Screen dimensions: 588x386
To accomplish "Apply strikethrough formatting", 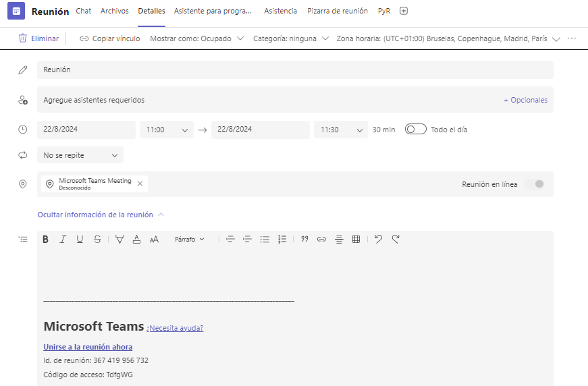I will (97, 239).
